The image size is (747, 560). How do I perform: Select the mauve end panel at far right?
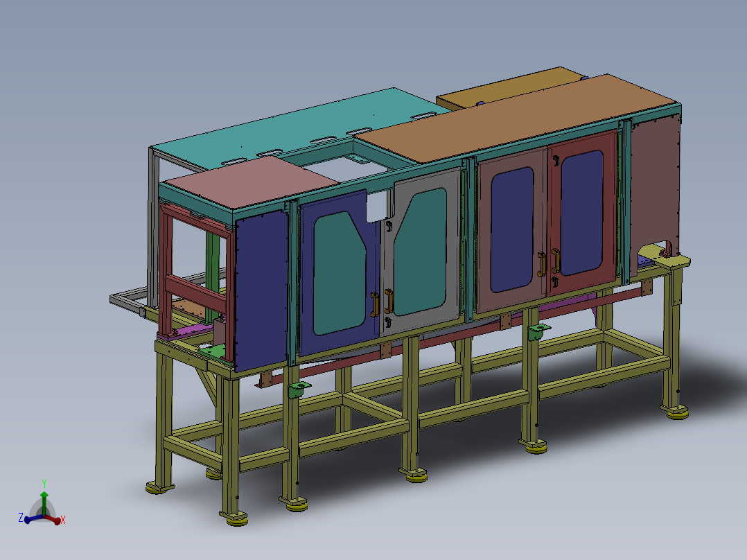pyautogui.click(x=655, y=191)
